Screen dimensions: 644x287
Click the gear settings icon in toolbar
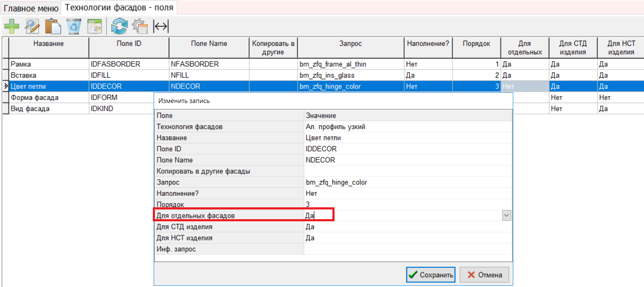click(x=140, y=26)
